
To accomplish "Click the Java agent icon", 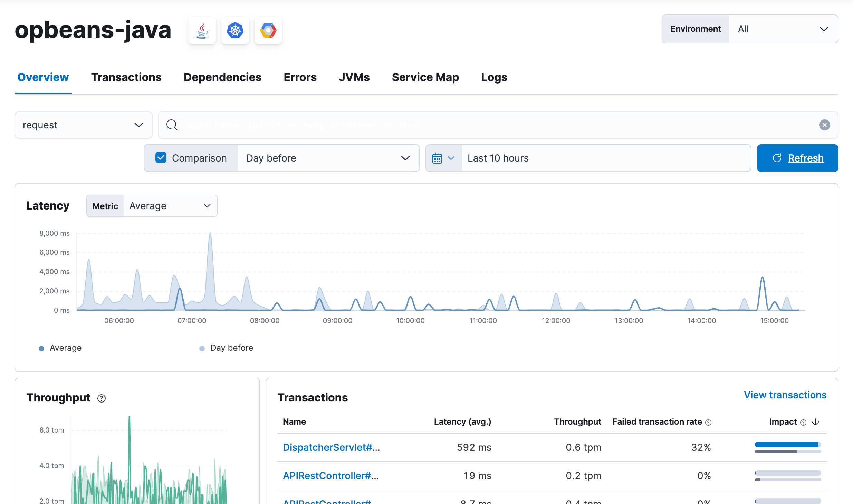I will [202, 30].
